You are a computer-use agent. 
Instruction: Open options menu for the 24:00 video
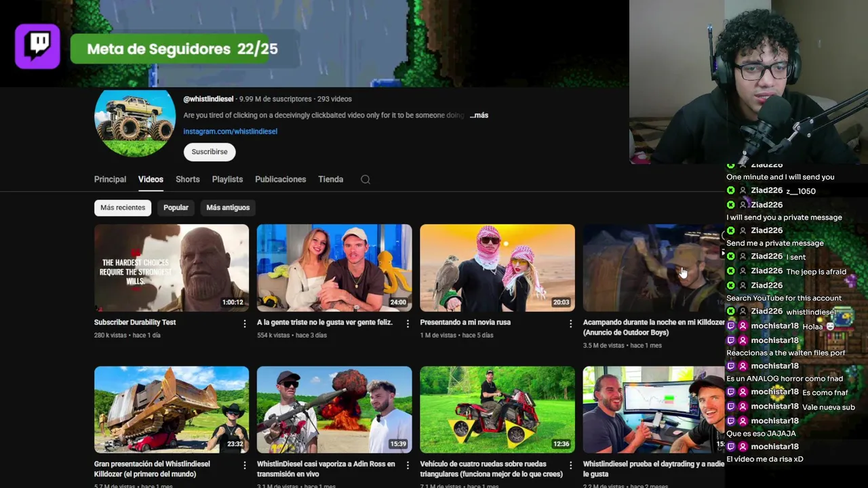pyautogui.click(x=408, y=324)
